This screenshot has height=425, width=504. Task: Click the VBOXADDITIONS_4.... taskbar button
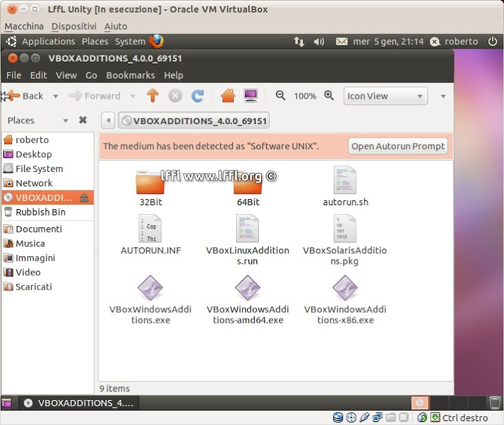click(x=79, y=403)
